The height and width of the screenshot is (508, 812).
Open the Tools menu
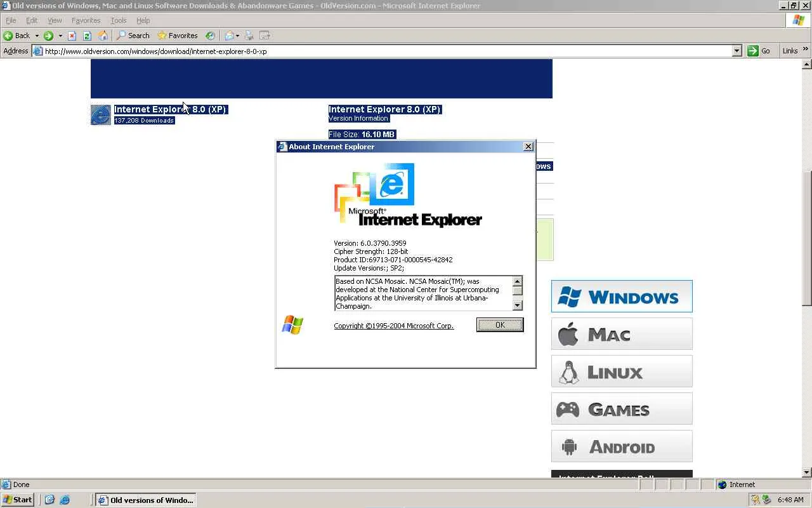pos(119,20)
